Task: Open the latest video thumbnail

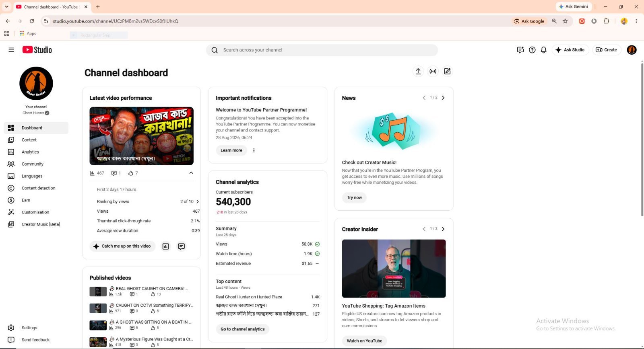Action: pyautogui.click(x=142, y=136)
